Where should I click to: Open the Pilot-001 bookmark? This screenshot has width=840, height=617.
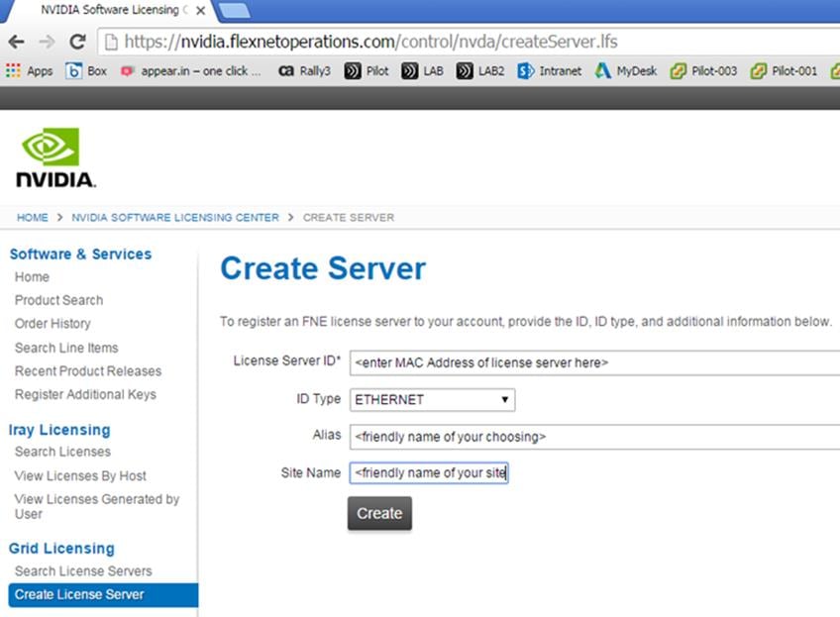(784, 70)
